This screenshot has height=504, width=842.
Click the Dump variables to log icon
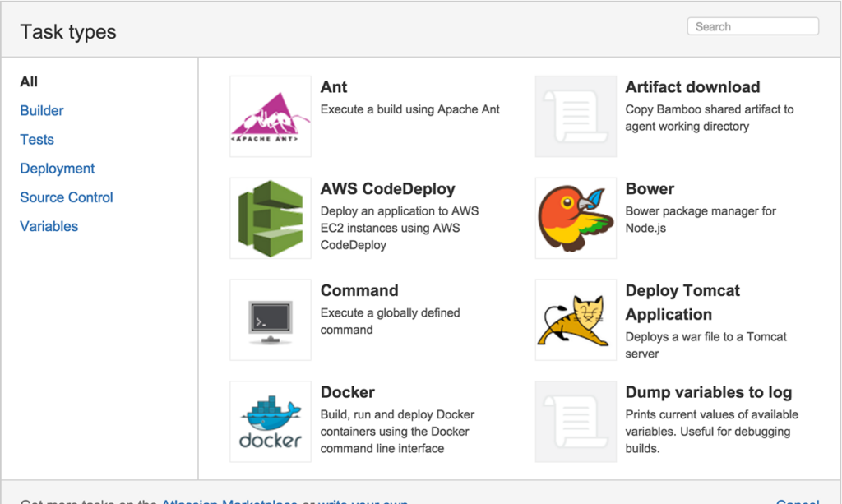[x=576, y=421]
